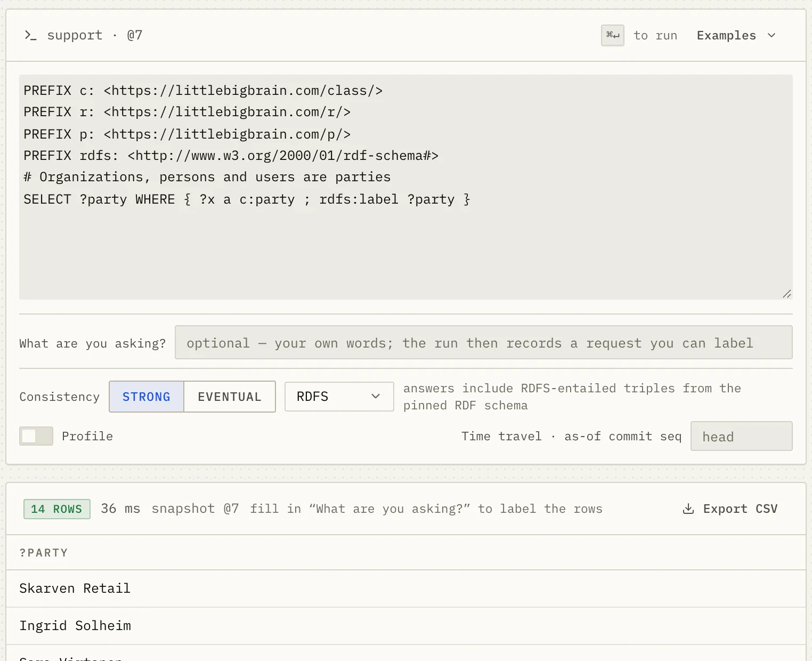Click the snapshot @7 label

(x=195, y=509)
